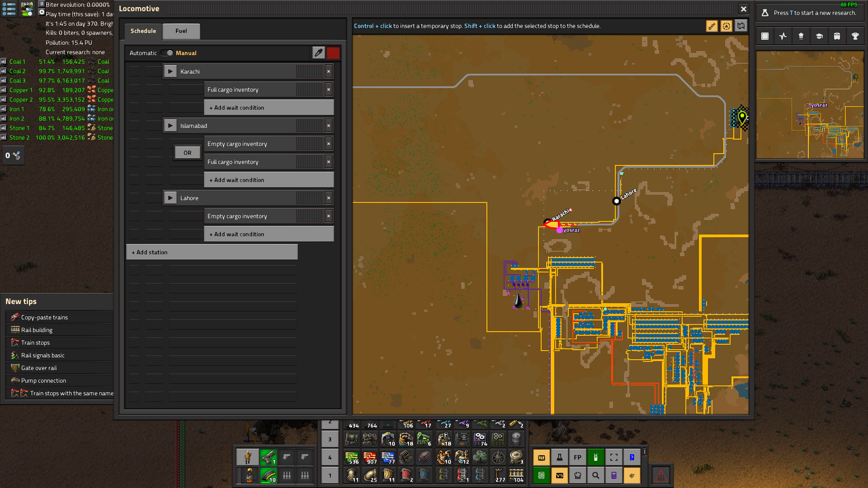Remove the Lahore station from schedule
Image resolution: width=868 pixels, height=488 pixels.
(x=329, y=198)
